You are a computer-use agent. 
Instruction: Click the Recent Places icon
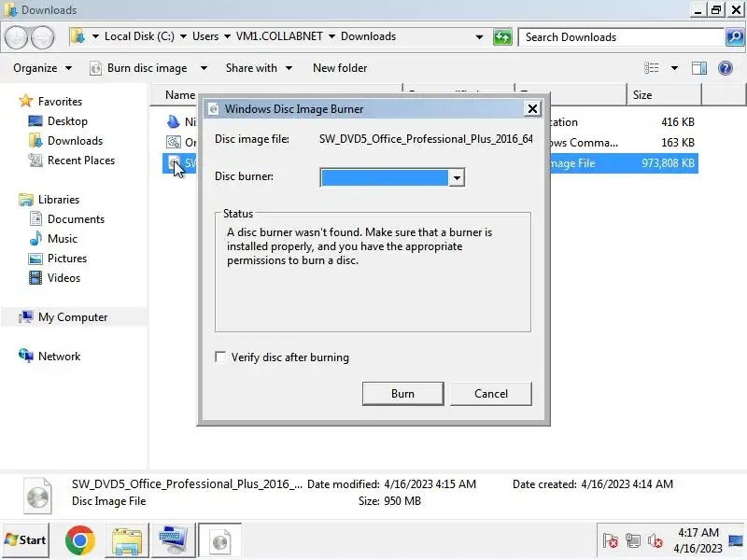35,161
